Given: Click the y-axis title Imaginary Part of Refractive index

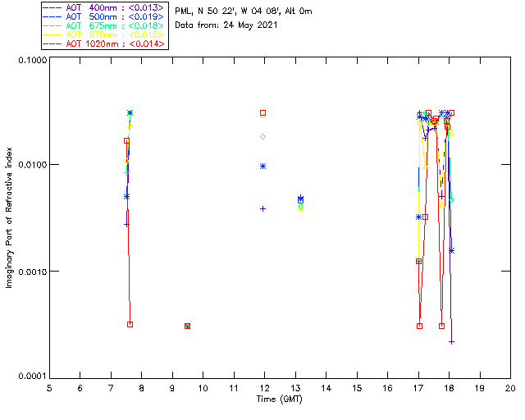Looking at the screenshot, I should point(9,217).
